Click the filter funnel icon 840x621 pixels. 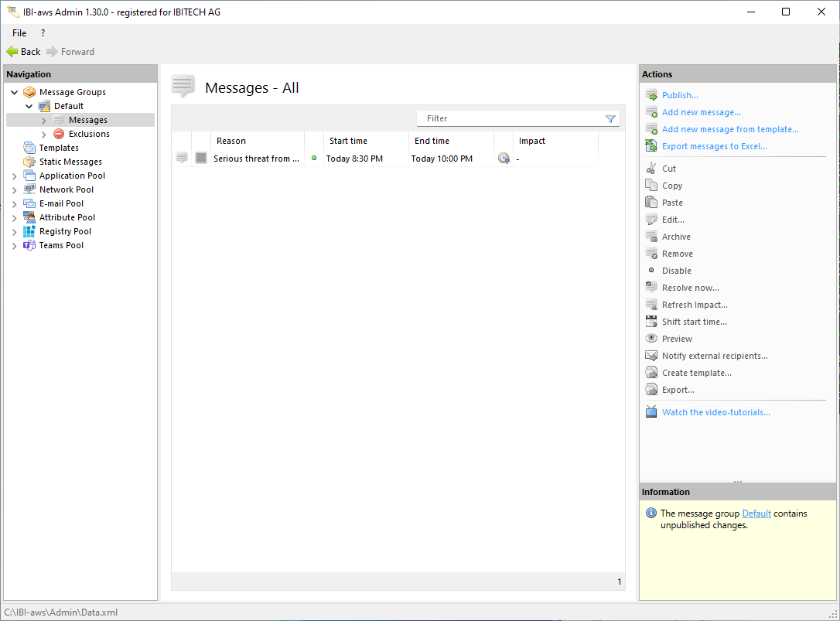point(610,119)
